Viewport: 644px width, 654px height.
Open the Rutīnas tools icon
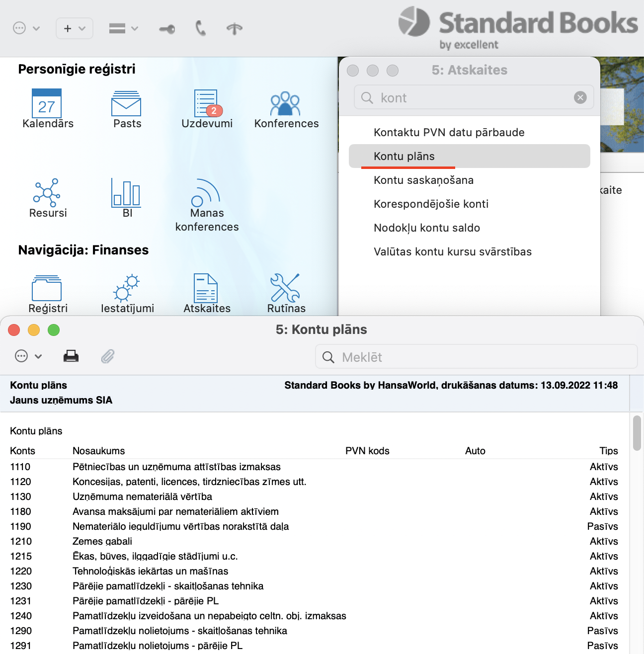285,288
